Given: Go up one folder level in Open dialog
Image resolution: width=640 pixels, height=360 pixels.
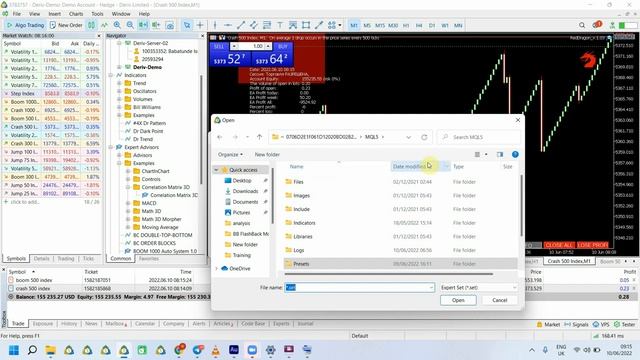Looking at the screenshot, I should pyautogui.click(x=259, y=137).
